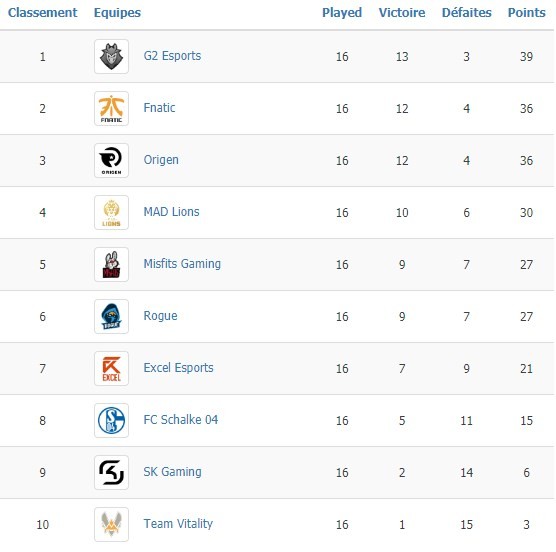Click the Equipes column header
The height and width of the screenshot is (552, 556).
[x=117, y=13]
